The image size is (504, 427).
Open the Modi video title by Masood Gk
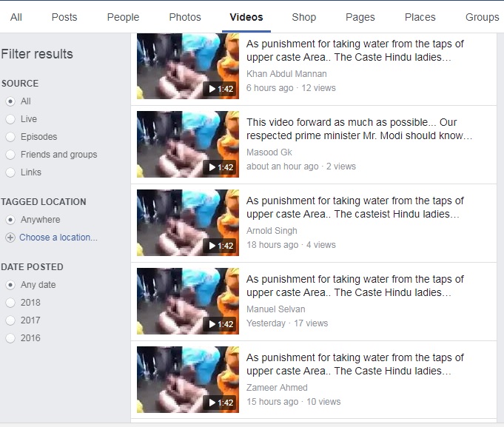coord(359,129)
